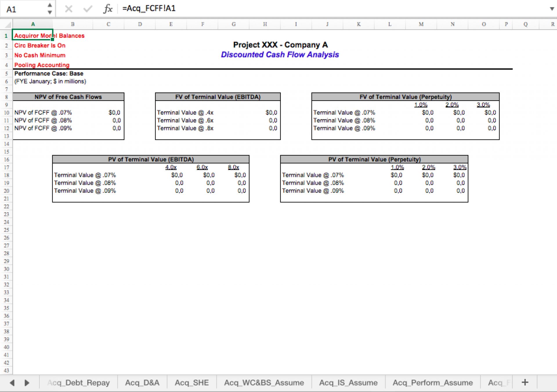557x392 pixels.
Task: Add a new sheet with plus button
Action: (x=525, y=382)
